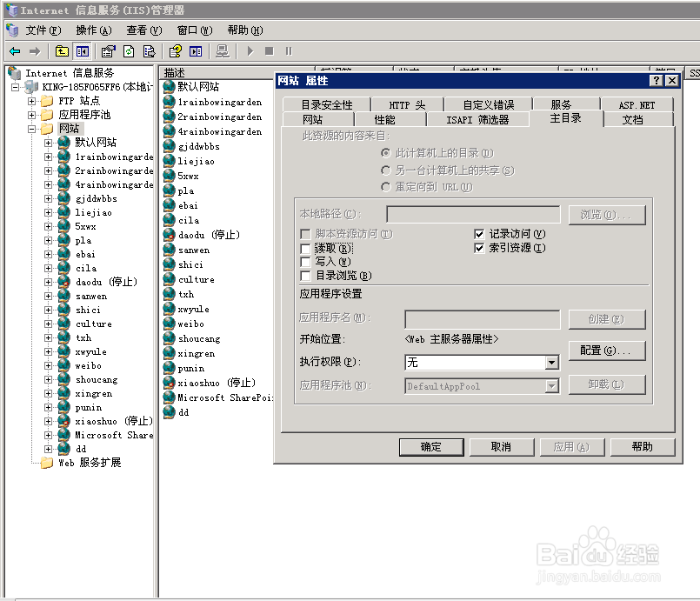Click the 浏览(O)... button
The height and width of the screenshot is (601, 700).
[607, 215]
